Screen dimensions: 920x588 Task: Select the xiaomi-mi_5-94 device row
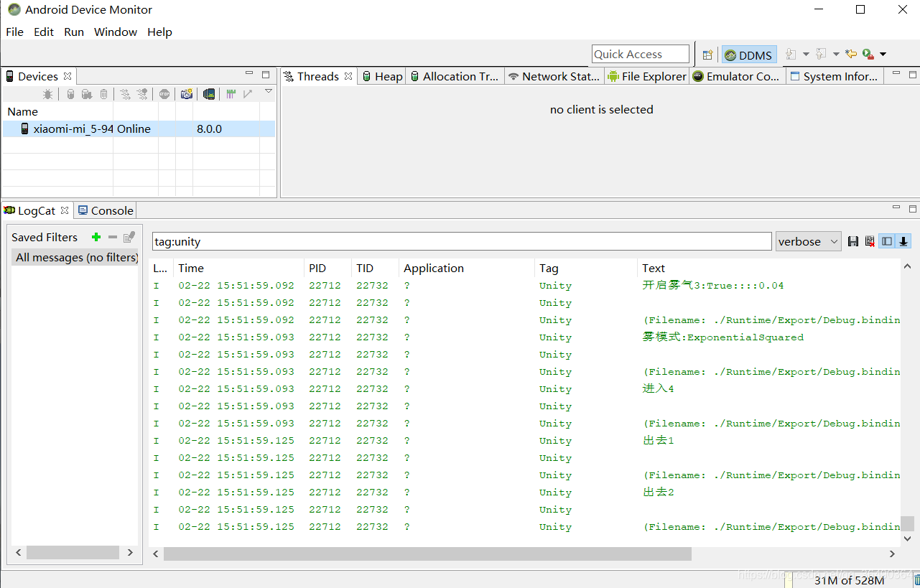point(139,129)
